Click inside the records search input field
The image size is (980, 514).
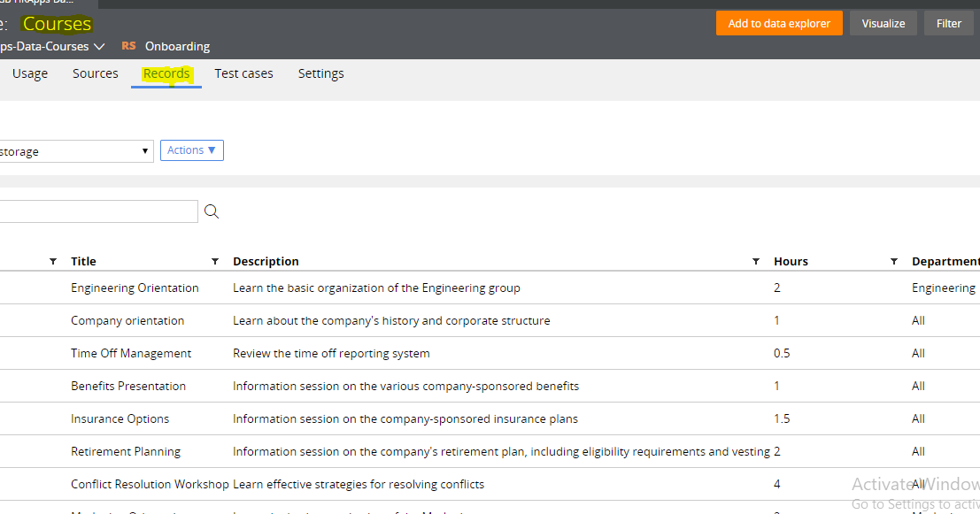(x=97, y=211)
